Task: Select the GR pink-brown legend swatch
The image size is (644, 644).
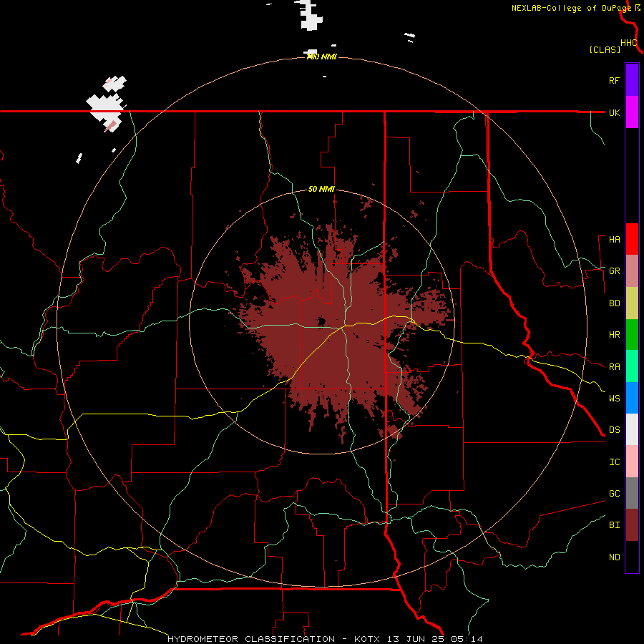Action: tap(632, 271)
